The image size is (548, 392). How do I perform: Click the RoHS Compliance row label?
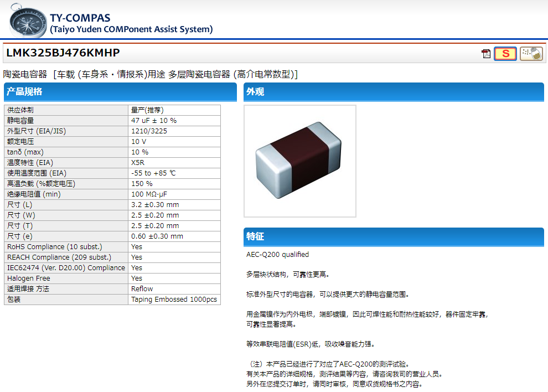tap(54, 247)
